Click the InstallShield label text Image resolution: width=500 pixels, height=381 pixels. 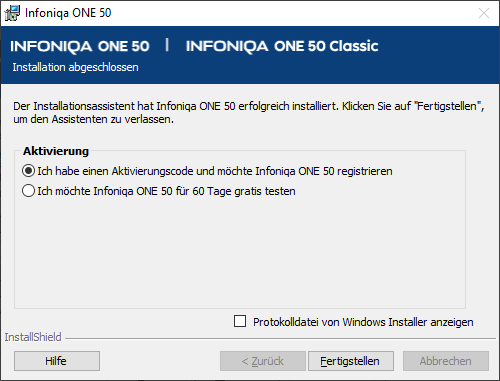(33, 337)
